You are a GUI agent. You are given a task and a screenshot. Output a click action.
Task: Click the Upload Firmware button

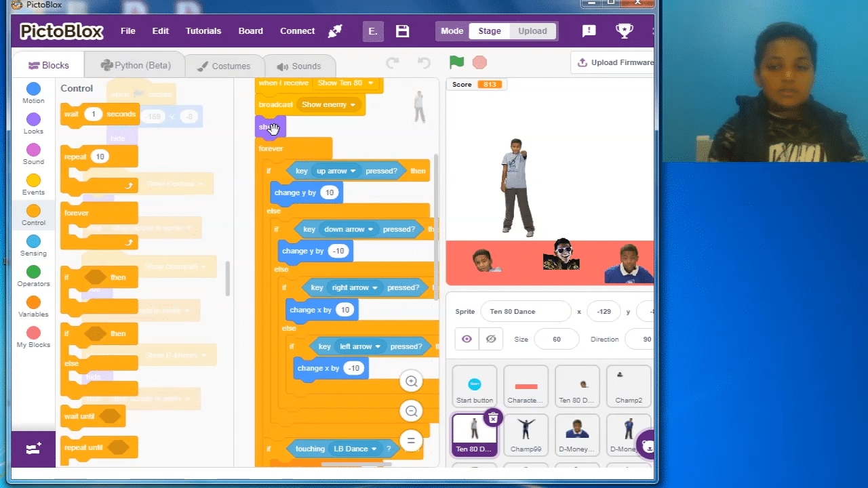point(616,62)
